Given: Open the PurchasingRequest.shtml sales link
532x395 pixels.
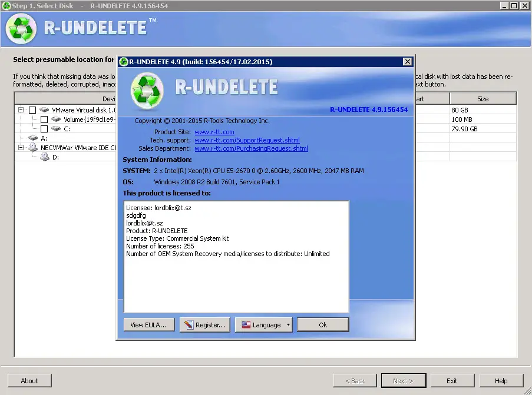Looking at the screenshot, I should tap(251, 148).
